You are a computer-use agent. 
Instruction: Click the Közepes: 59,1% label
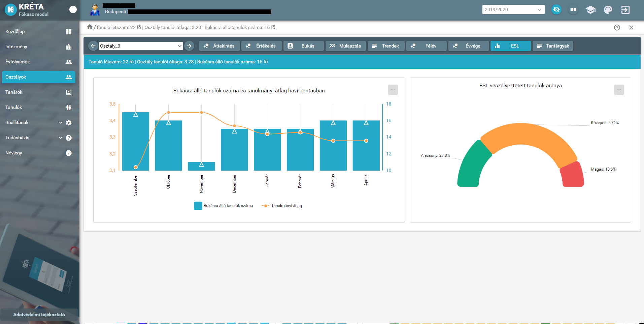(x=605, y=123)
